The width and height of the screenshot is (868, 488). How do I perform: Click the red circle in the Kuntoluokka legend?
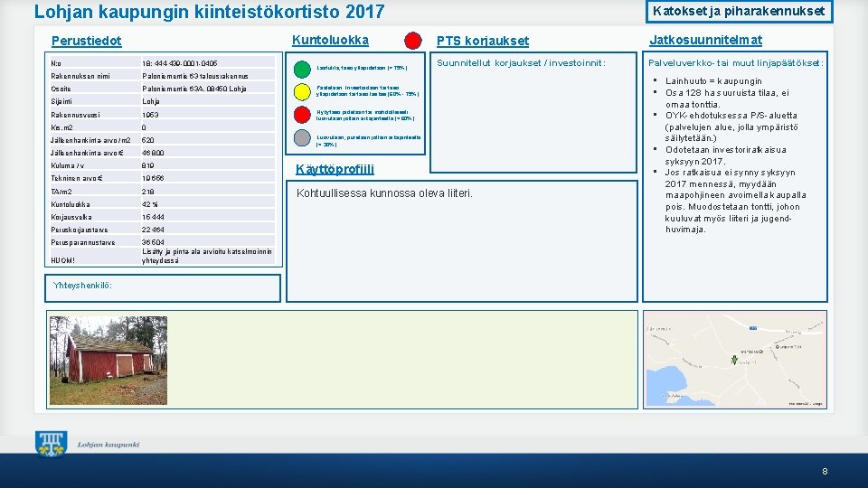[302, 115]
